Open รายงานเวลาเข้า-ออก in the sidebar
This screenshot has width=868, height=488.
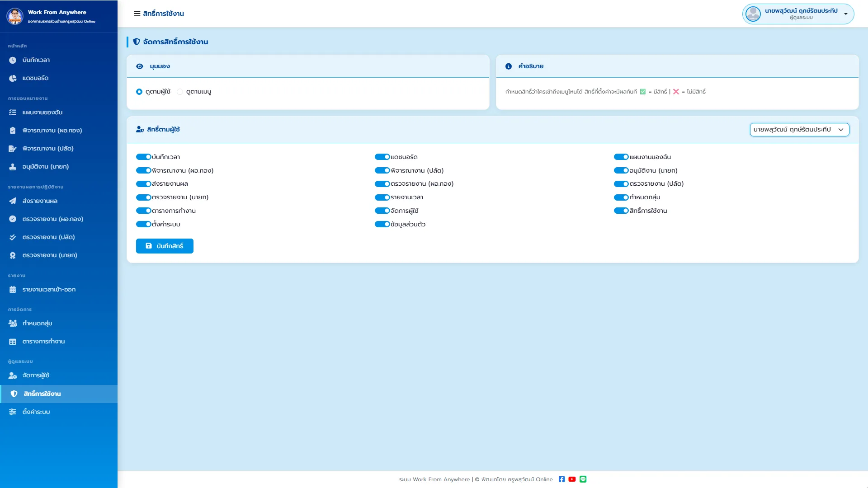pyautogui.click(x=59, y=290)
